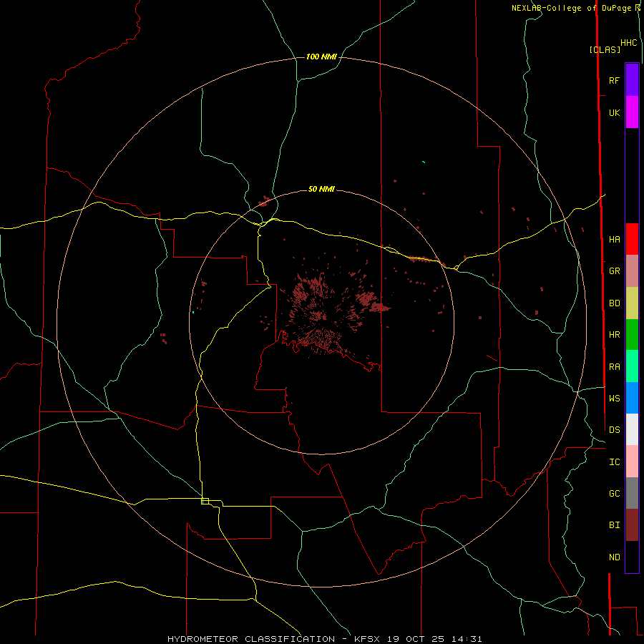Click the UK magenta legend swatch
Viewport: 644px width, 644px height.
632,112
